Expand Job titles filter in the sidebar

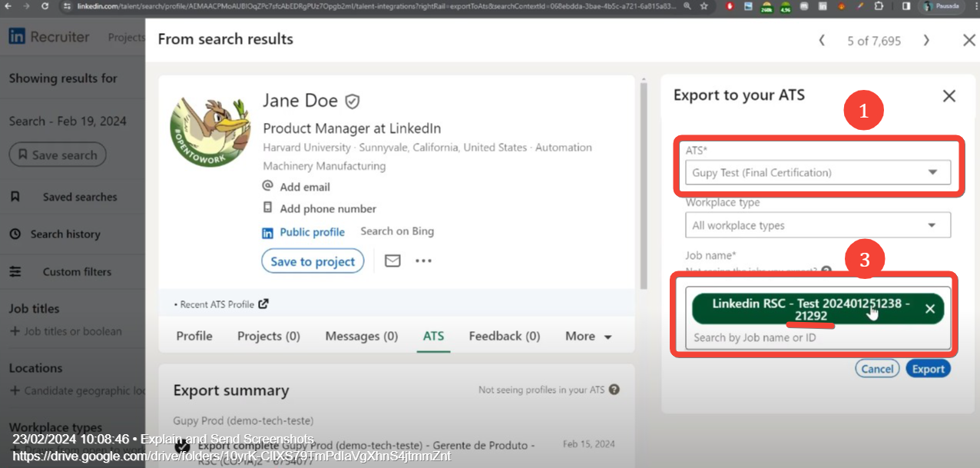point(34,309)
